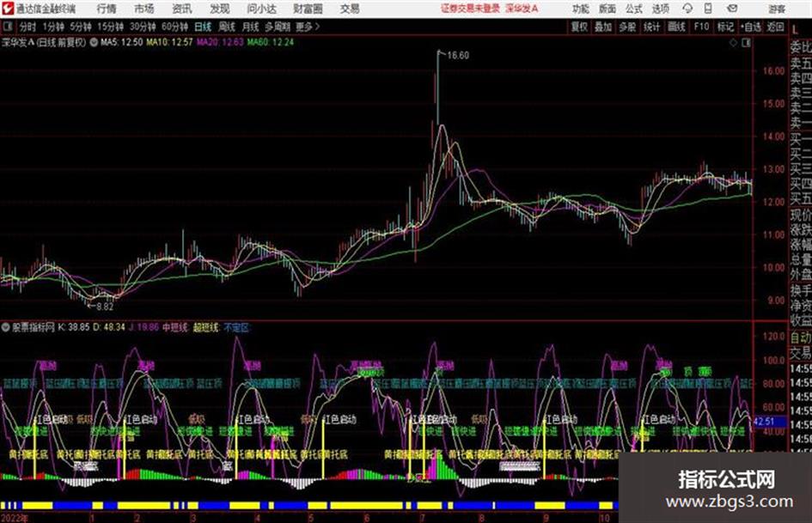Switch to 1分钟 chart period
Image resolution: width=812 pixels, height=523 pixels.
pyautogui.click(x=53, y=27)
